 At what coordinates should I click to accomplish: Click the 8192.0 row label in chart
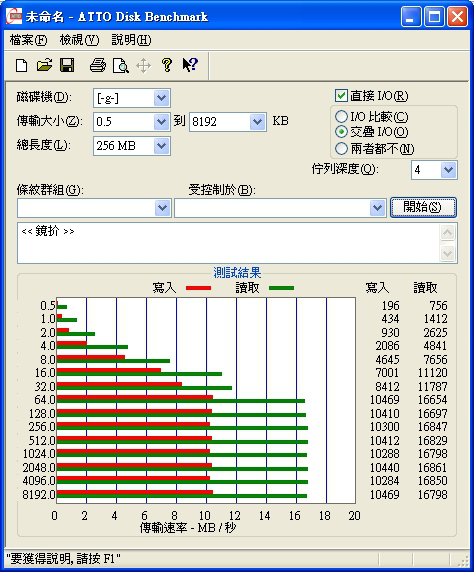tap(39, 495)
